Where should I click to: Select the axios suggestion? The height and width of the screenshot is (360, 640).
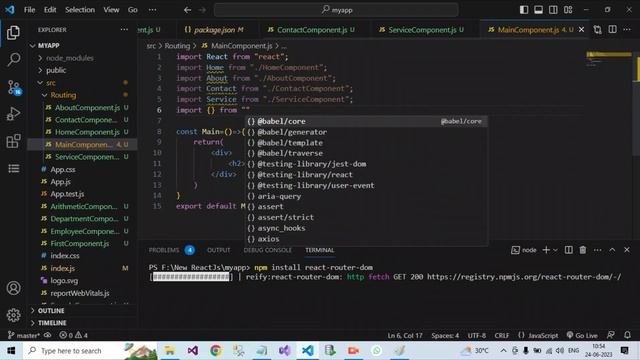point(366,239)
